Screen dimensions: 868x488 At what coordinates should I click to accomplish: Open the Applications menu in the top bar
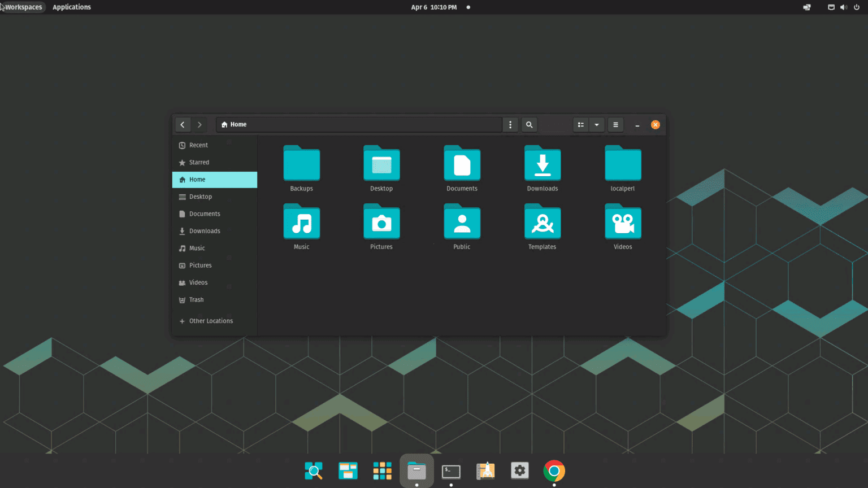point(72,7)
